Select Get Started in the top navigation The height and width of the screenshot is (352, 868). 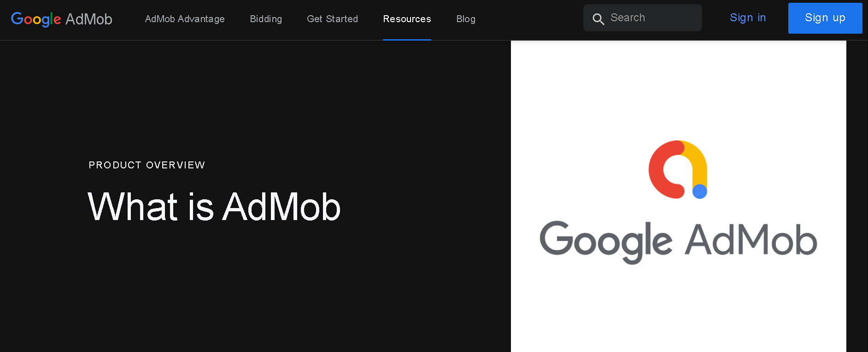[332, 19]
